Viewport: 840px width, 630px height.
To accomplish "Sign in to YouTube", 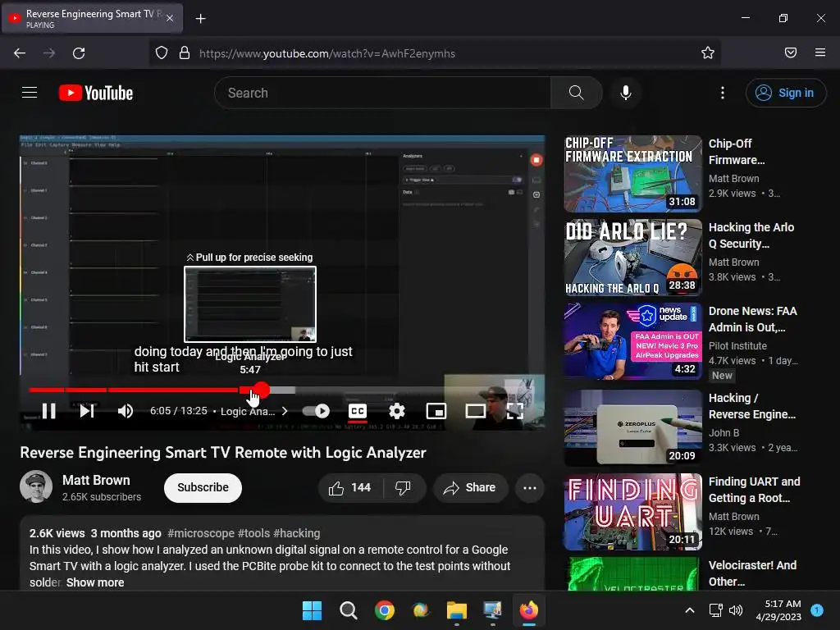I will point(785,93).
